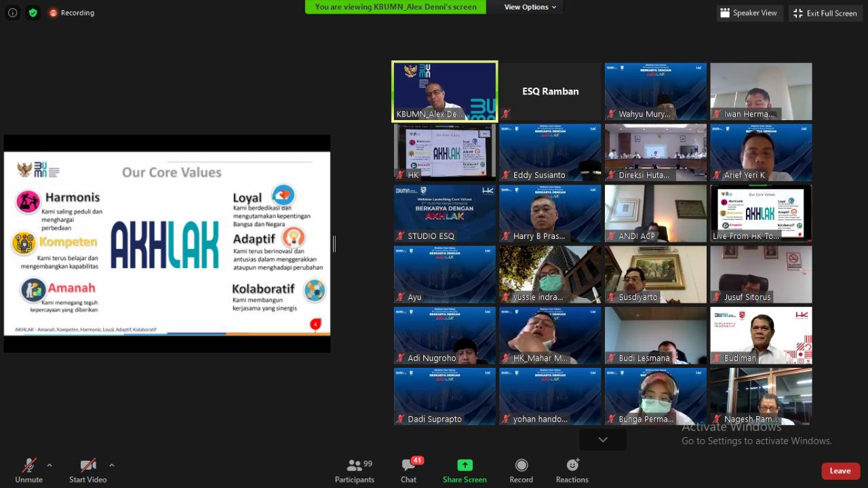This screenshot has height=488, width=868.
Task: Expand video options arrow next to Start Video
Action: click(x=111, y=465)
